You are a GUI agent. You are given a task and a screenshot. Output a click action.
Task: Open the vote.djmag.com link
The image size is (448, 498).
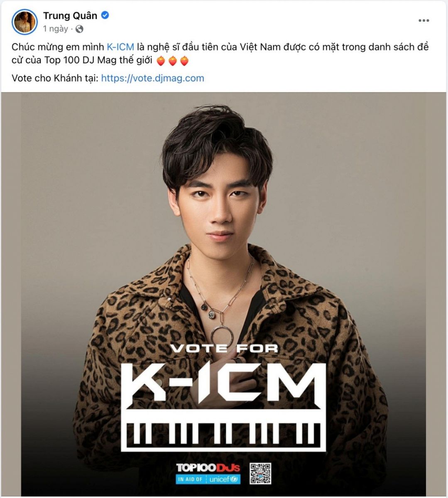click(152, 78)
